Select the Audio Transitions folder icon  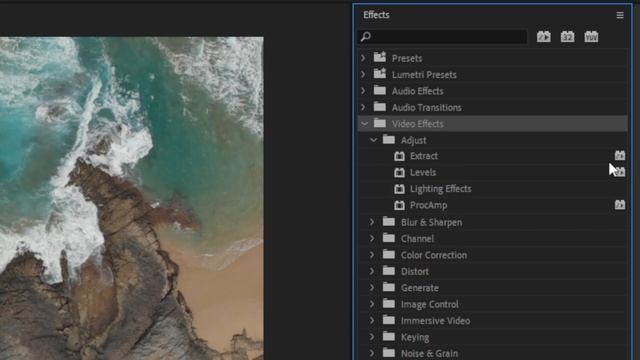click(x=380, y=107)
